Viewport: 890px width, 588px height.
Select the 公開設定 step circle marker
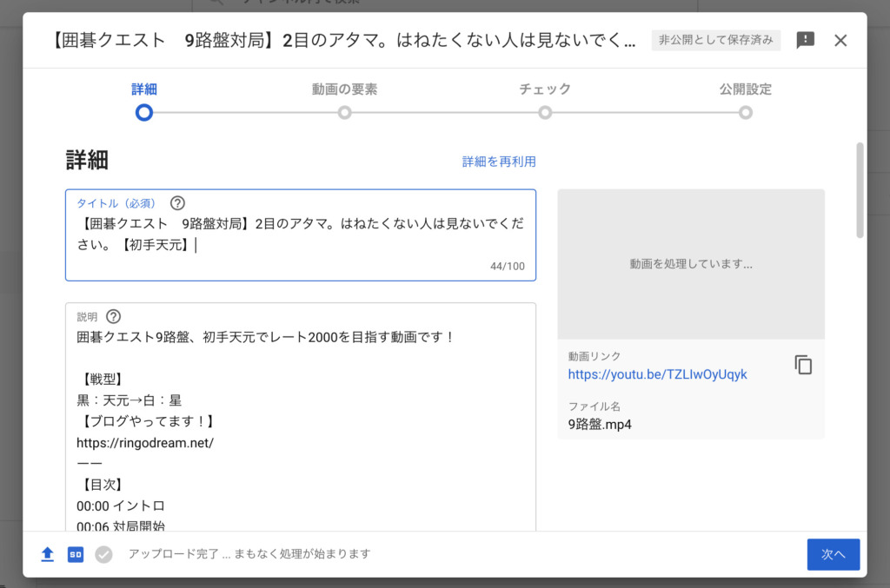coord(745,112)
